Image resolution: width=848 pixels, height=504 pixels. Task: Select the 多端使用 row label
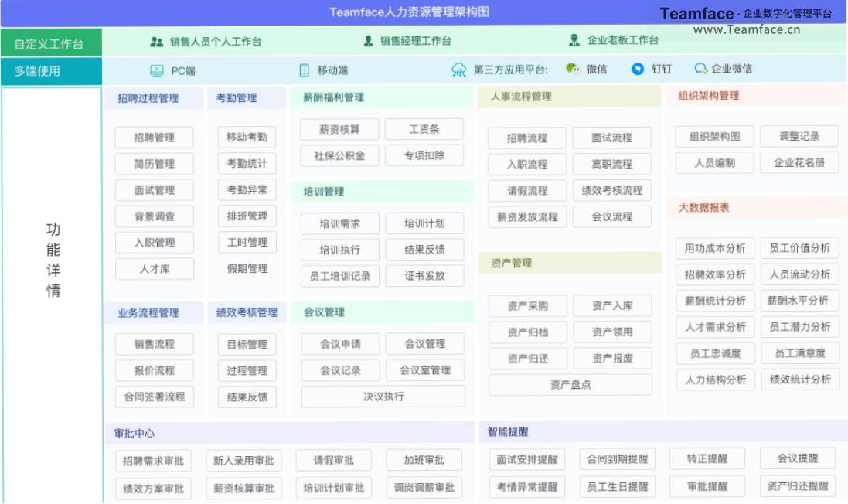[x=51, y=71]
